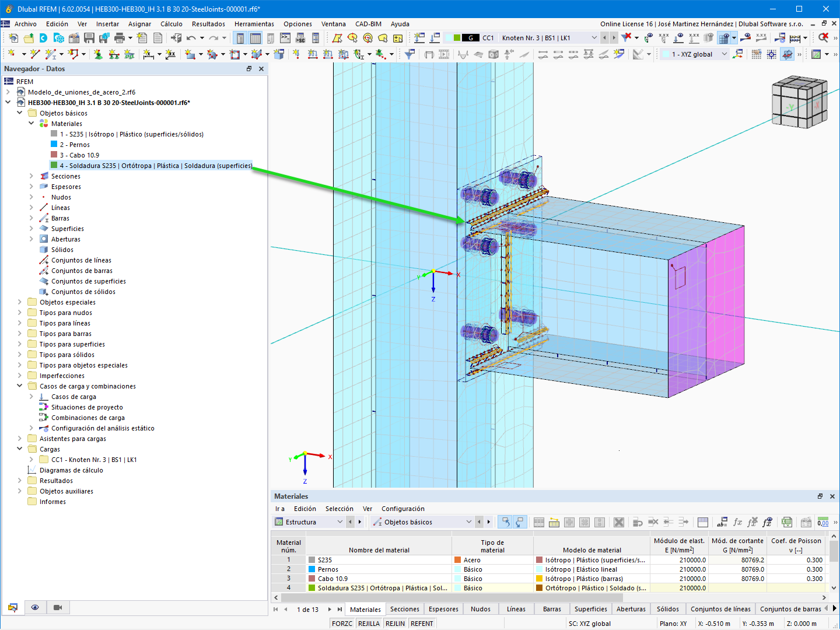Switch to the Superficies table tab
This screenshot has height=630, width=840.
(x=590, y=609)
